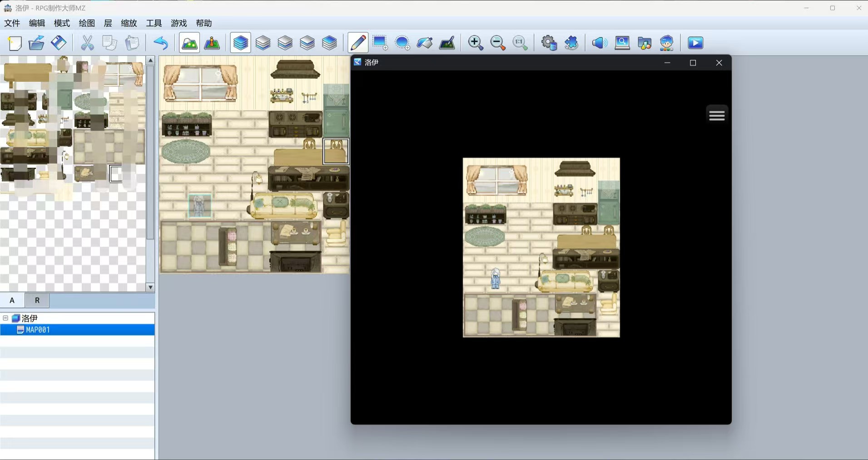Open the Event Searcher icon
This screenshot has height=460, width=868.
pos(622,43)
